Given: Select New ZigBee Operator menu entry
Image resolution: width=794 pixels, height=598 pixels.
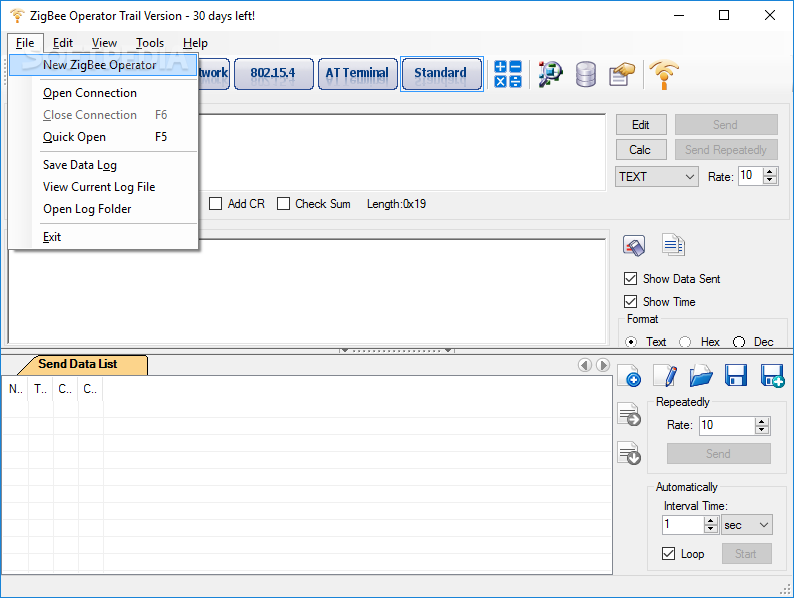Looking at the screenshot, I should (103, 65).
